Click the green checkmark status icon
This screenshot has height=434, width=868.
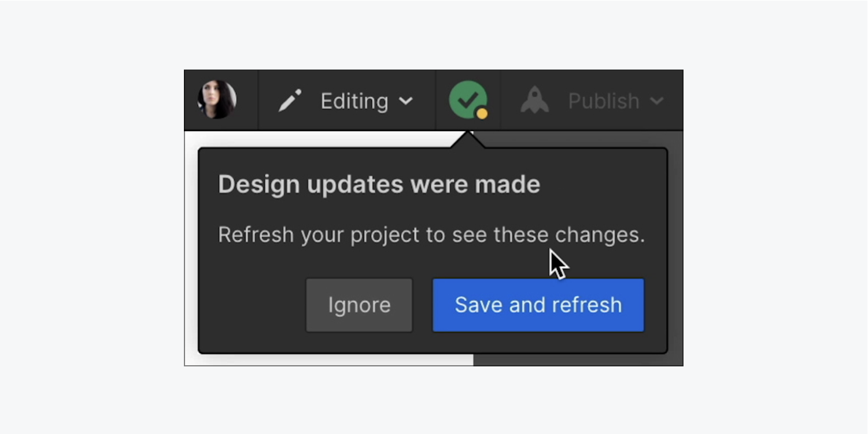click(468, 99)
